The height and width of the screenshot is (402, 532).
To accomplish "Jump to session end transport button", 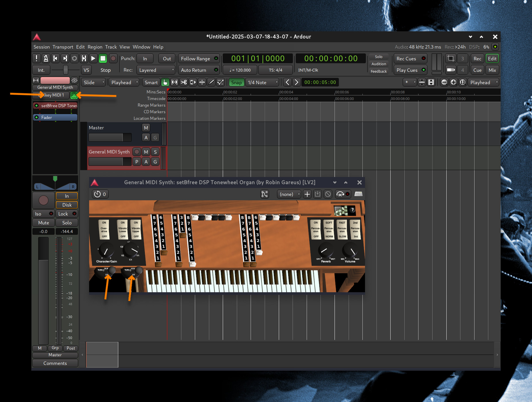I will [65, 59].
